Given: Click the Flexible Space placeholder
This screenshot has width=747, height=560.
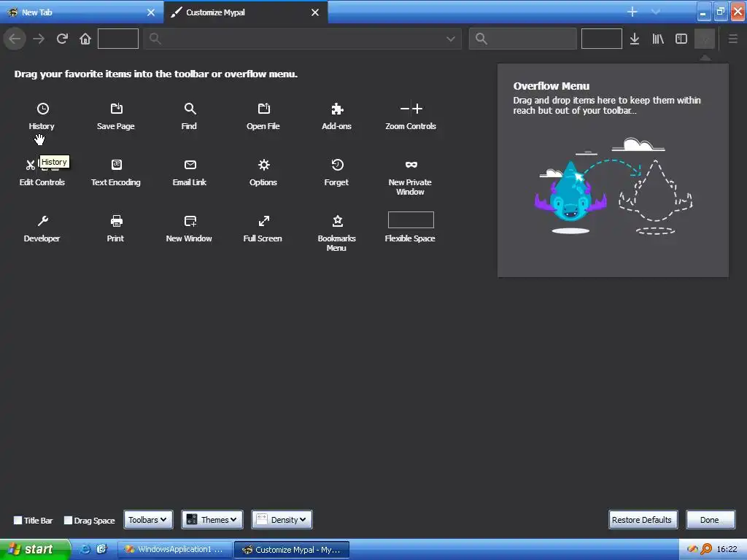Looking at the screenshot, I should point(411,220).
